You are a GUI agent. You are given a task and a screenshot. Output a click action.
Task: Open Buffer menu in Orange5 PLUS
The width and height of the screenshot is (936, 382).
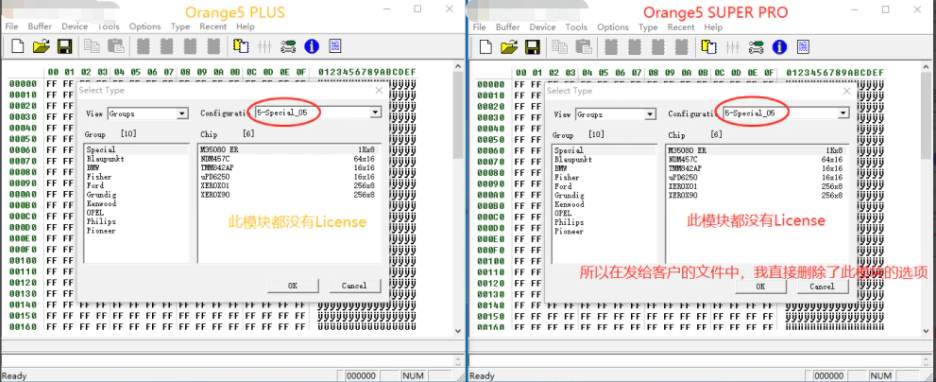click(39, 26)
